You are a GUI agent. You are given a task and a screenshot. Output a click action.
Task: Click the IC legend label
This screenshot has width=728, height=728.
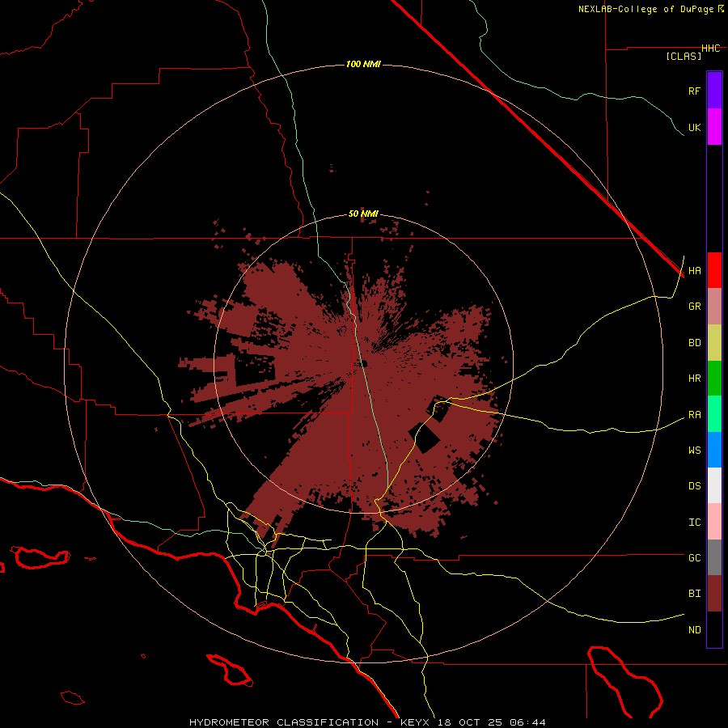tap(694, 523)
